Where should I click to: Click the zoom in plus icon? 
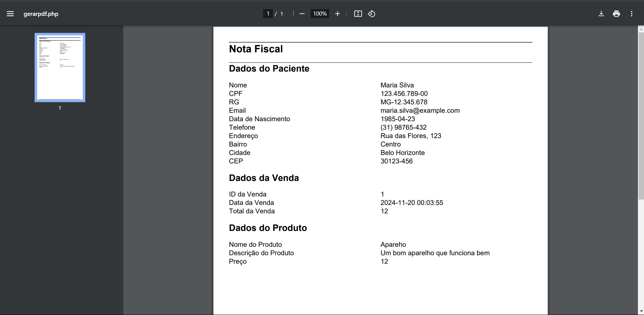[337, 14]
